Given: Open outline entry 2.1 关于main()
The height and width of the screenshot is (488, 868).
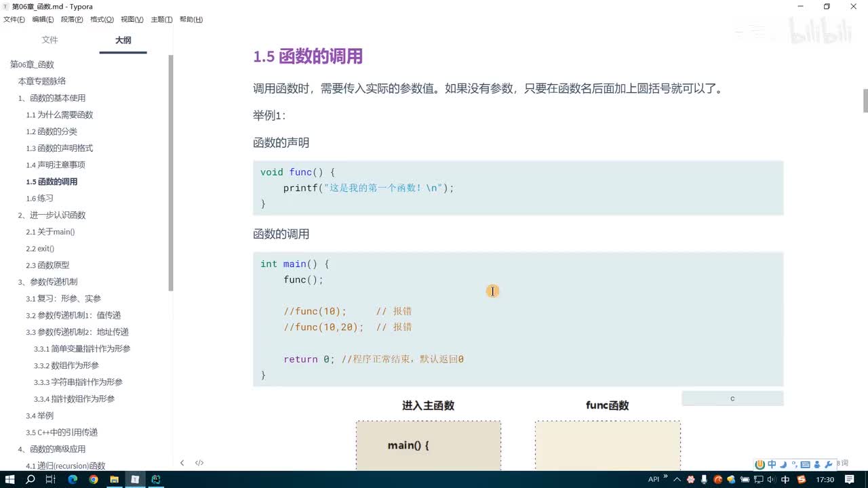Looking at the screenshot, I should pos(50,232).
